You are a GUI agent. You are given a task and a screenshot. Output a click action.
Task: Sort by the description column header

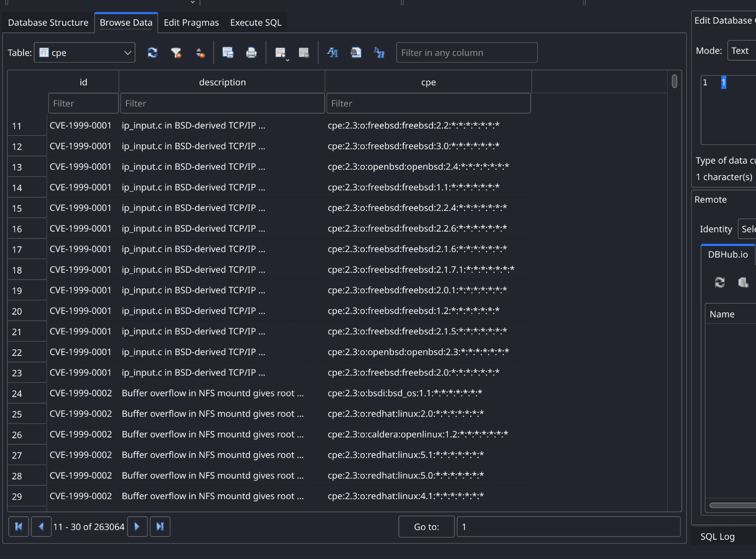(222, 82)
